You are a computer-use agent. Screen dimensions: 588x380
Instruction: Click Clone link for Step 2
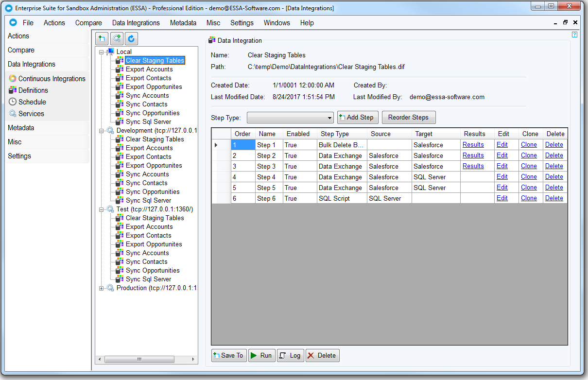point(529,155)
